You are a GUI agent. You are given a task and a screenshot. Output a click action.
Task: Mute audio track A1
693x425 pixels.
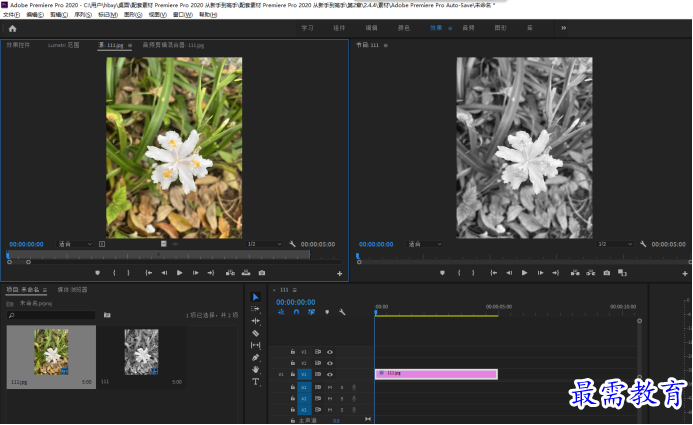pos(330,387)
